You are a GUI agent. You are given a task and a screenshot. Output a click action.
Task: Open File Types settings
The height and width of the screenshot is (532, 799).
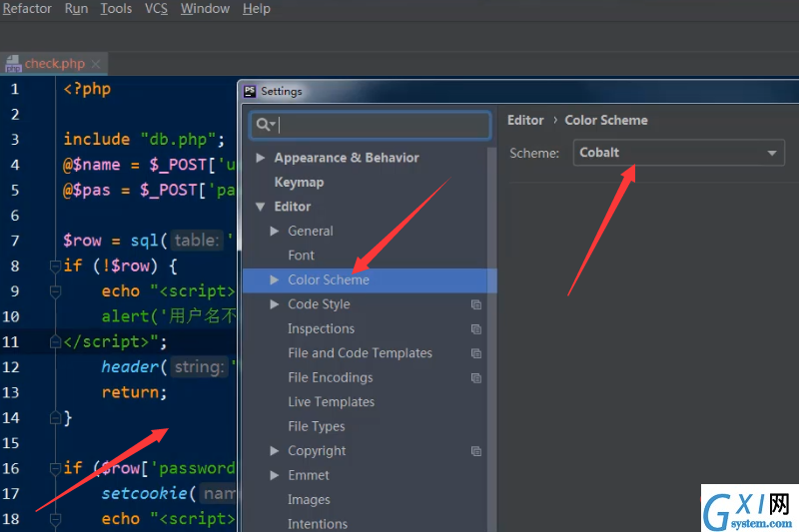[x=317, y=426]
